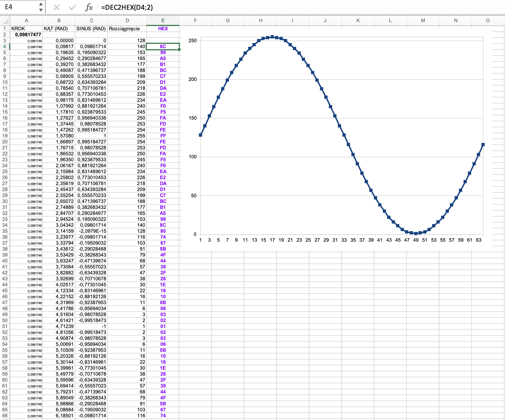Click cell with value 128 in row 3
Viewport: 505px width, 420px height.
pos(127,41)
